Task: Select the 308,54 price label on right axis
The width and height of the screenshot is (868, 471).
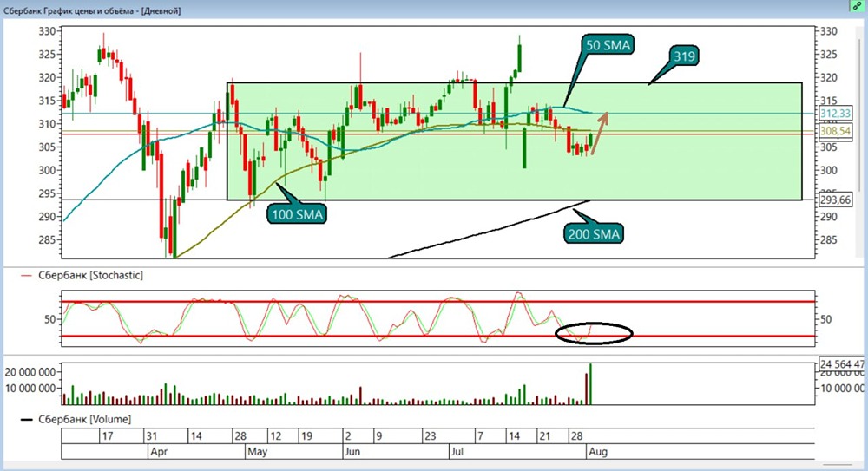Action: pyautogui.click(x=835, y=131)
